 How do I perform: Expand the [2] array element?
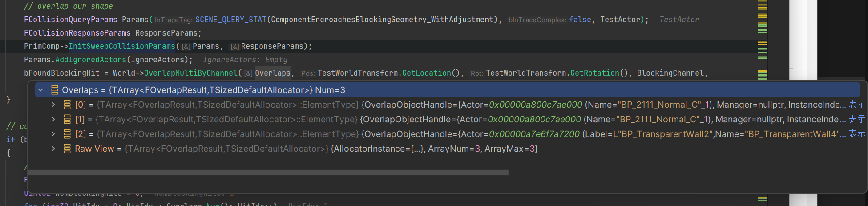coord(53,134)
